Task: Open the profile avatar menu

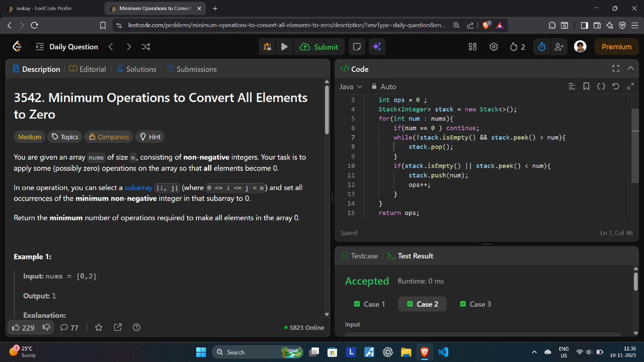Action: (x=580, y=47)
